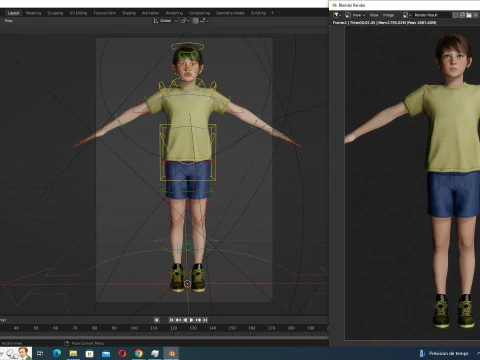Play the animation in reverse

point(185,320)
